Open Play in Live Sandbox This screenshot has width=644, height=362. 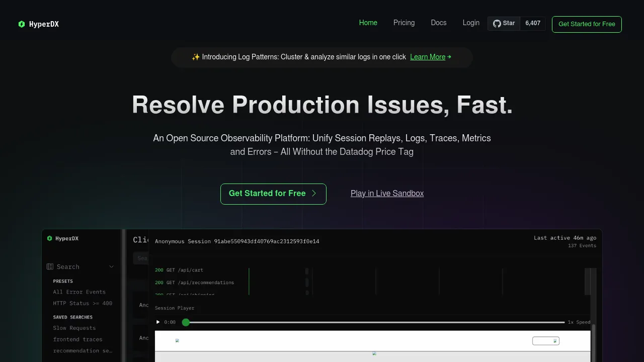387,194
